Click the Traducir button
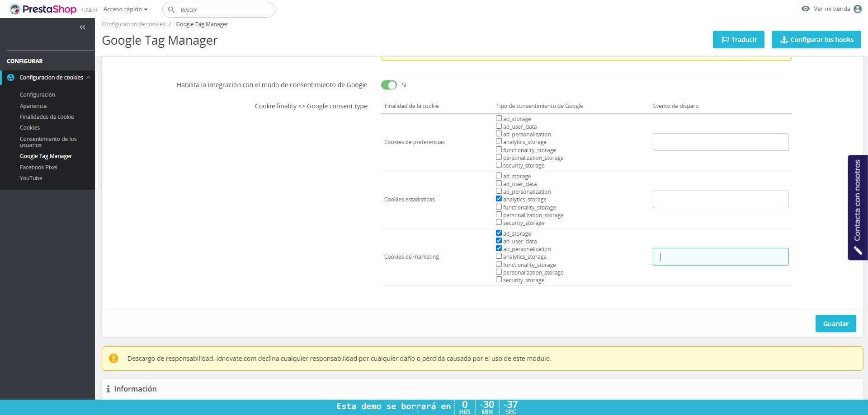 coord(739,40)
